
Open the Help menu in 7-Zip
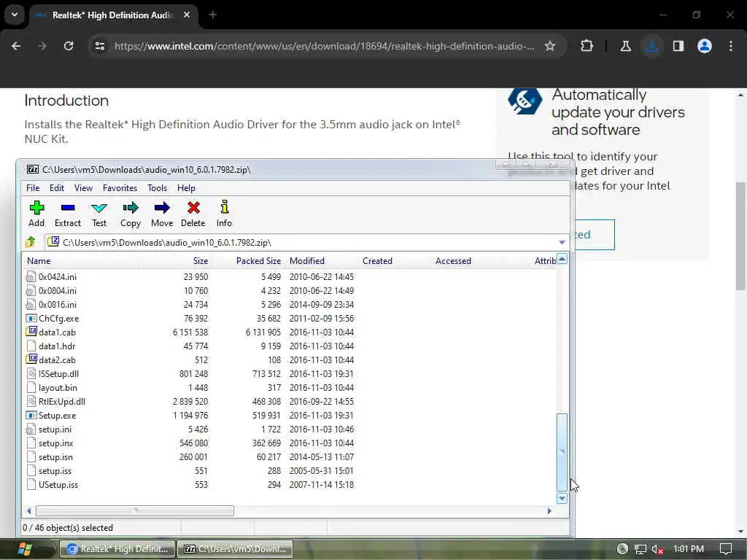point(186,188)
